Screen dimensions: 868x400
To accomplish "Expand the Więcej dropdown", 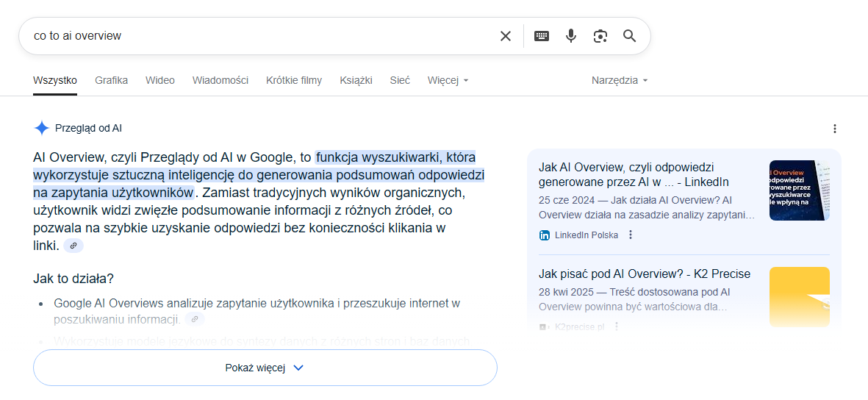I will click(x=448, y=80).
